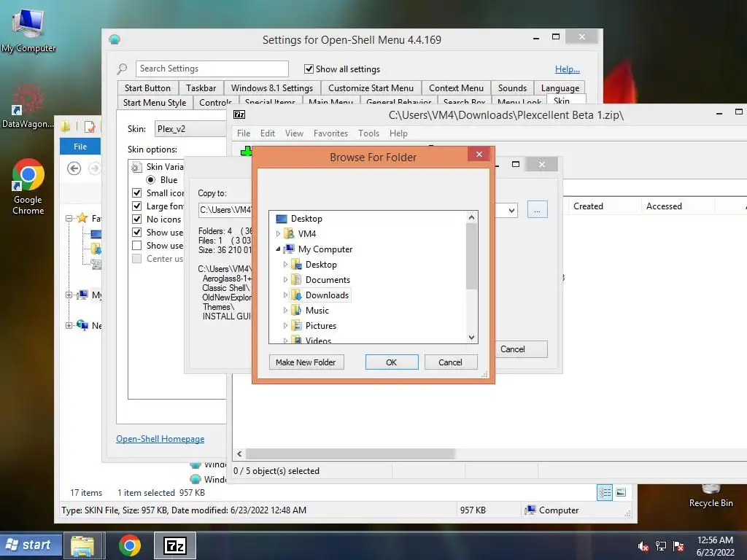Open File Explorer from the taskbar
Image resolution: width=747 pixels, height=560 pixels.
[82, 545]
